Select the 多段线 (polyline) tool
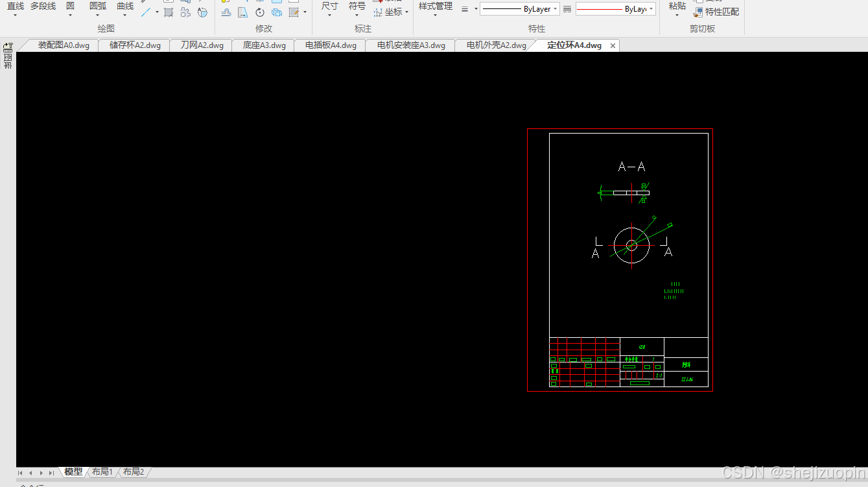Screen dimensions: 868x487 (43, 6)
